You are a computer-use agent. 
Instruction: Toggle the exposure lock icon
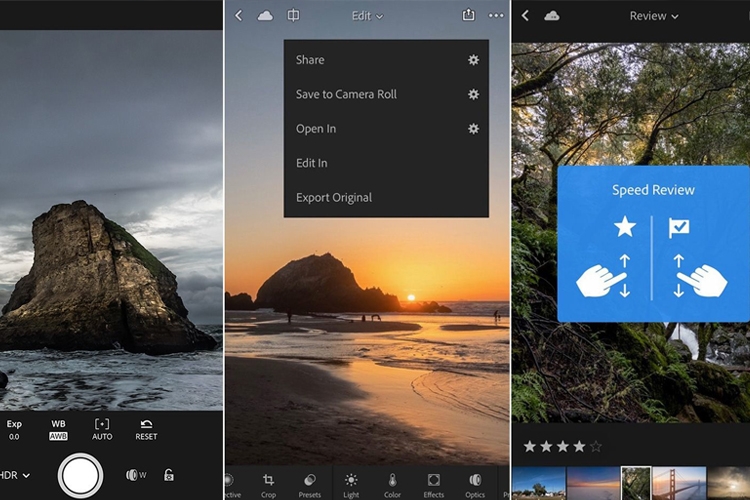click(x=169, y=475)
